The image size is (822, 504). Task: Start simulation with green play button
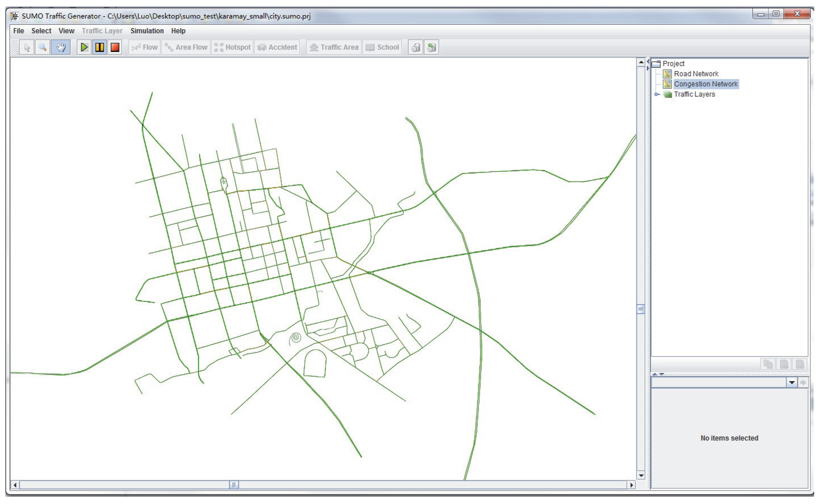point(84,47)
